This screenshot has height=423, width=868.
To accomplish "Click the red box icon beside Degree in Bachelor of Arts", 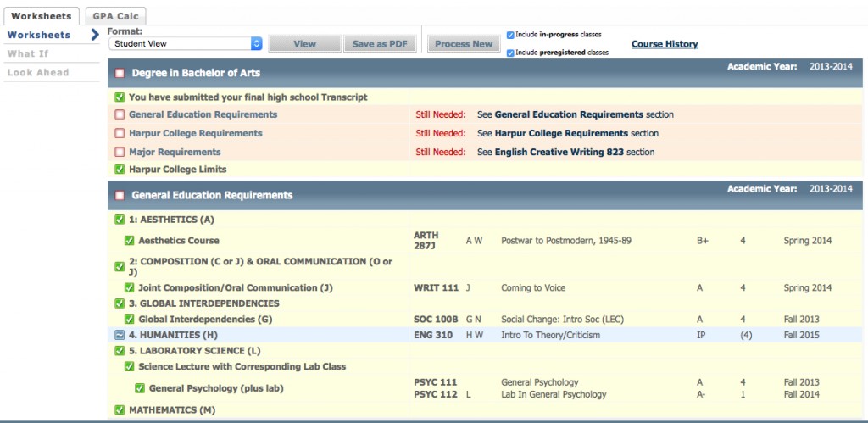I will [120, 73].
